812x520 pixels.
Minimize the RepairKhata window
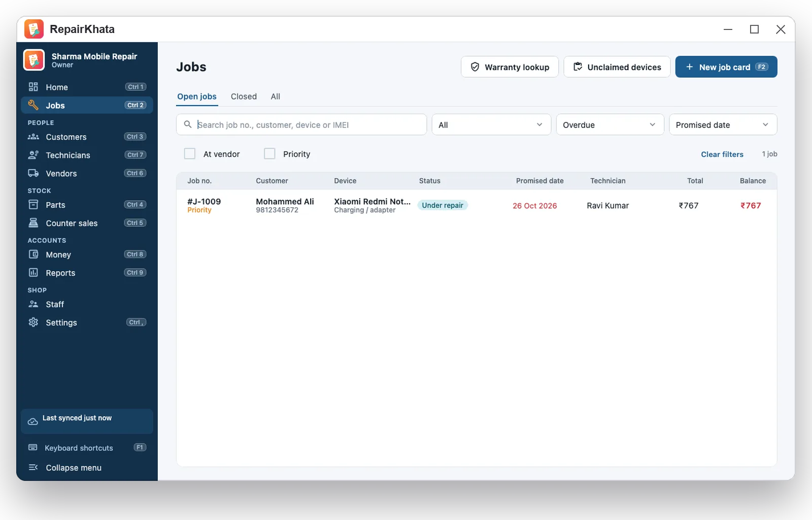[728, 29]
